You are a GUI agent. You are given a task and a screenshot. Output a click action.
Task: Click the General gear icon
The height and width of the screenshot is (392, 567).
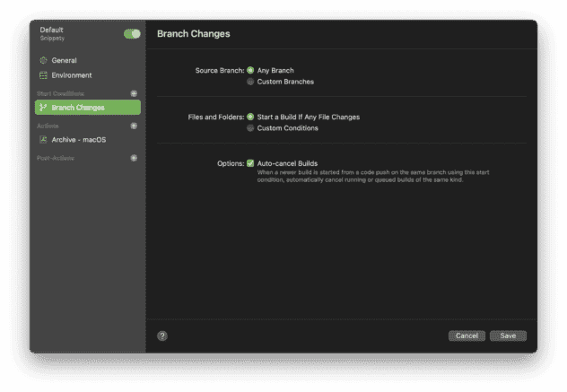pyautogui.click(x=43, y=60)
